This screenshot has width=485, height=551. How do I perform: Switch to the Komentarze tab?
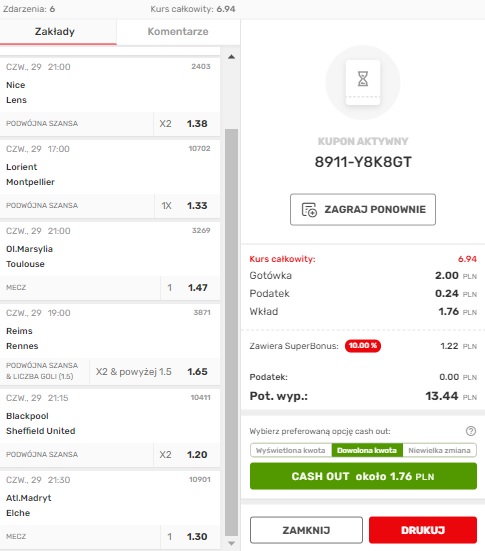click(x=178, y=32)
